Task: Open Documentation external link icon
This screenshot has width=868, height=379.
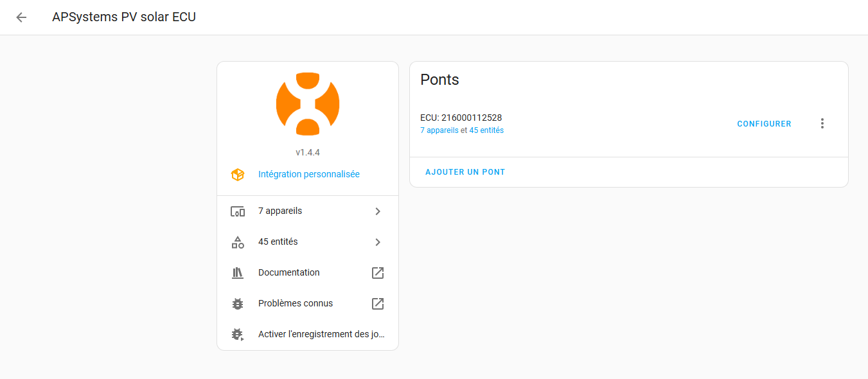Action: [378, 273]
